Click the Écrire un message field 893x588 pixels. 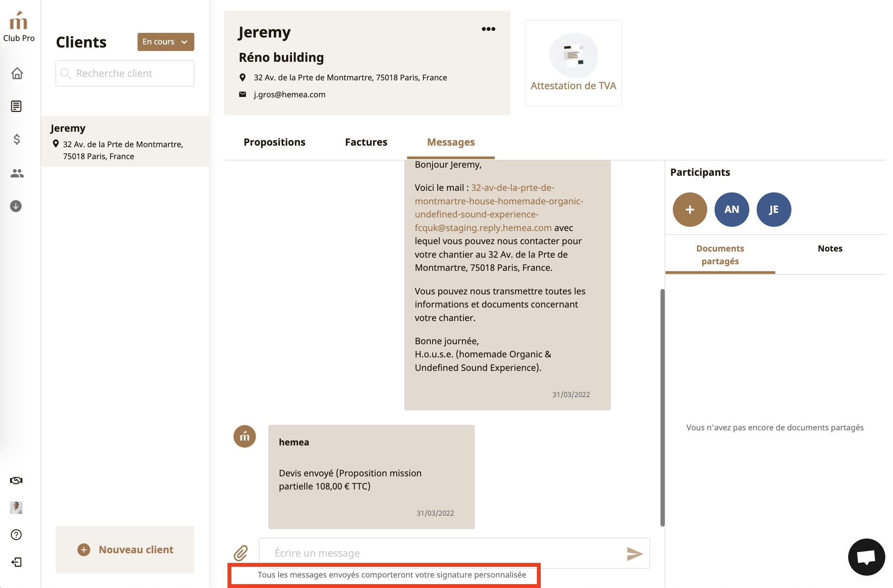click(x=440, y=553)
